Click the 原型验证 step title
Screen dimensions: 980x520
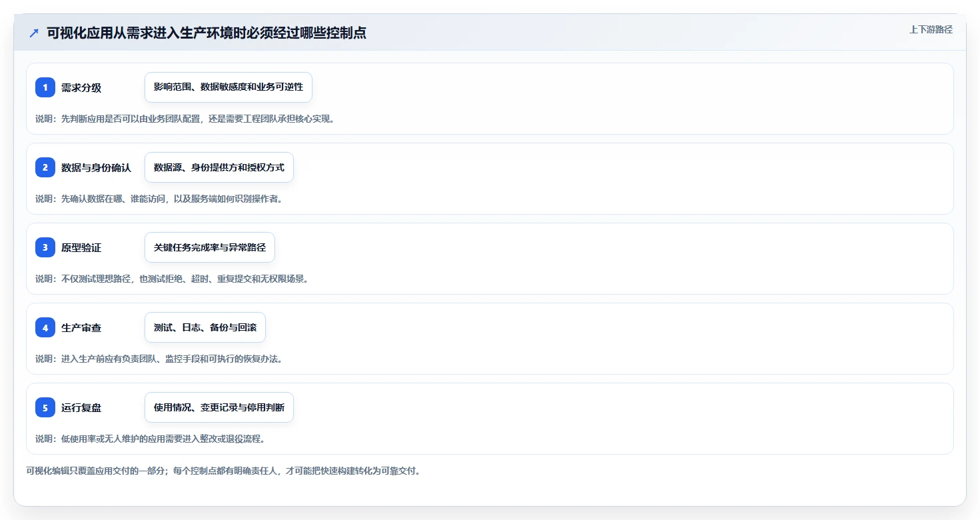click(81, 248)
